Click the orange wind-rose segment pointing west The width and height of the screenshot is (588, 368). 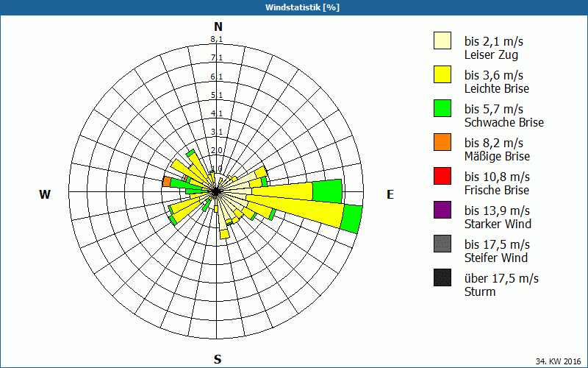[167, 182]
